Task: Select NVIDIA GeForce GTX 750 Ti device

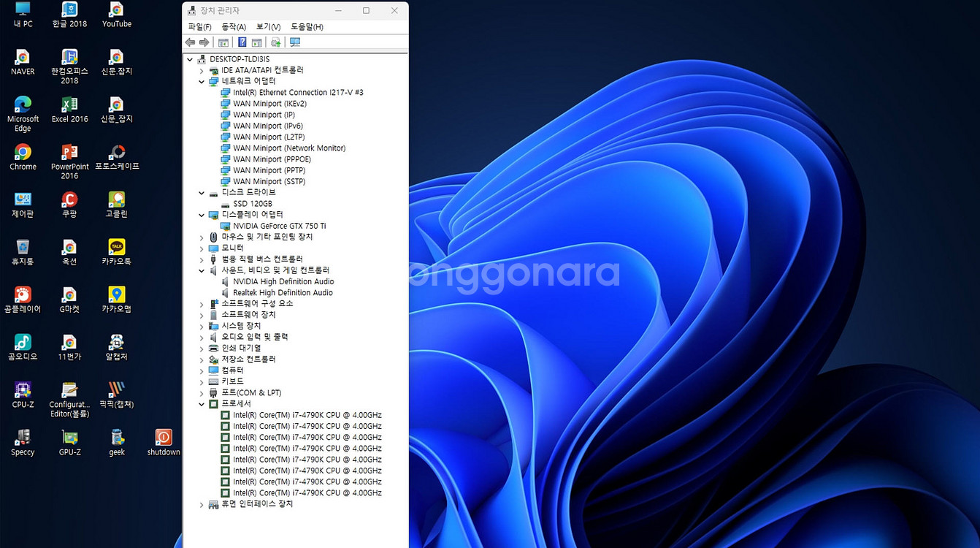Action: pos(279,226)
